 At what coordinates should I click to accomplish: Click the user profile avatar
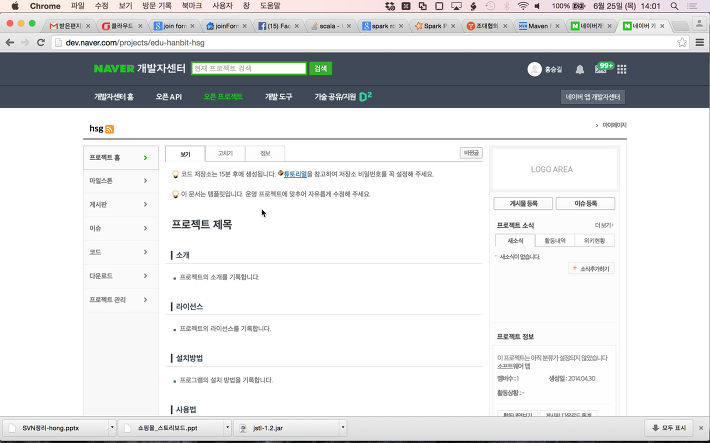[534, 69]
